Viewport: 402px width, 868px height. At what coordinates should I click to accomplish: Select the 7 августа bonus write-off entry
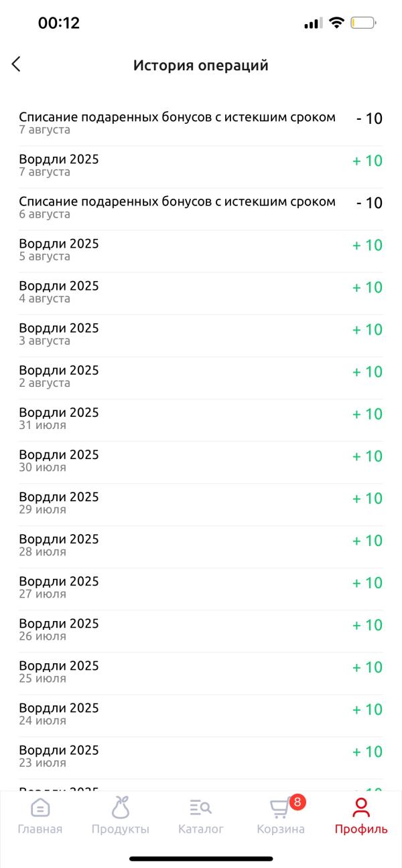(x=201, y=124)
